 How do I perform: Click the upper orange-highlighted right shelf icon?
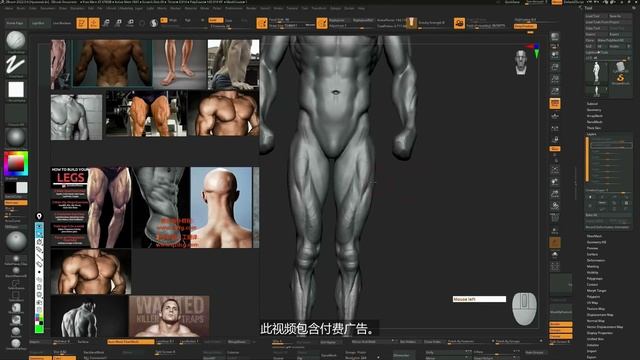point(555,103)
